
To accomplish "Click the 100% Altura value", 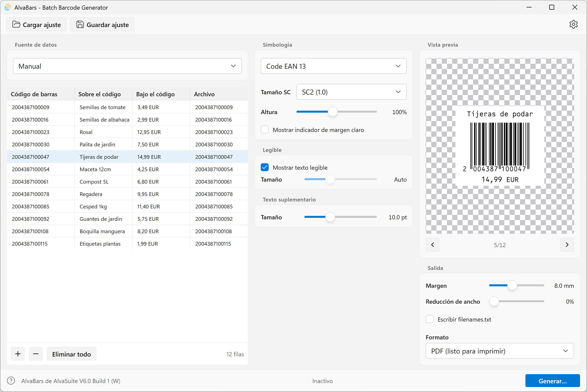I will pyautogui.click(x=399, y=112).
